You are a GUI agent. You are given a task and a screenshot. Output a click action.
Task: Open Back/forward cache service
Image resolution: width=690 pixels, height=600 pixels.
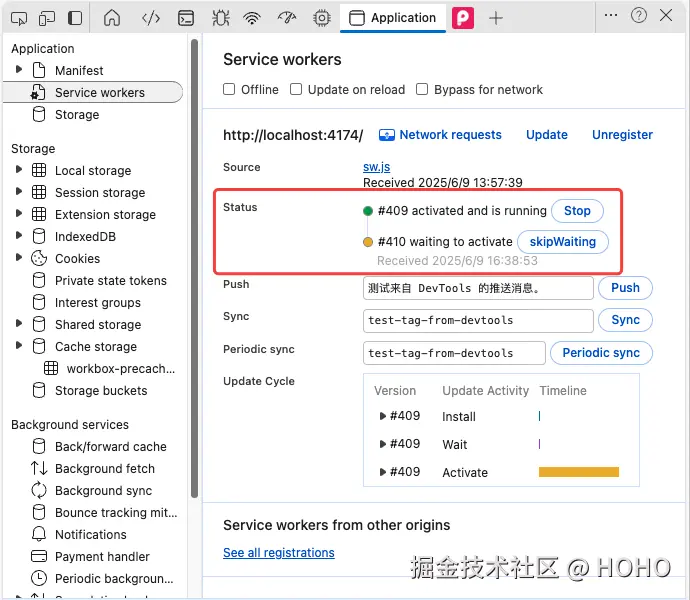110,446
